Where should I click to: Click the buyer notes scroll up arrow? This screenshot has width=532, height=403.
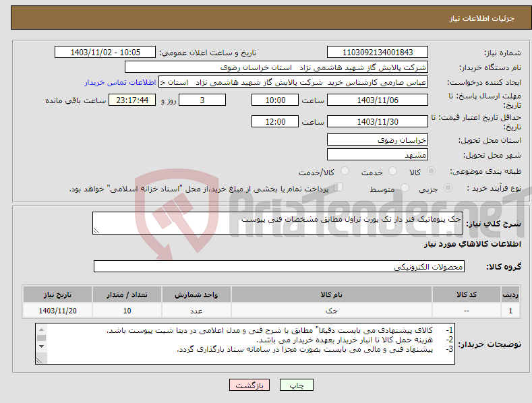tap(41, 330)
